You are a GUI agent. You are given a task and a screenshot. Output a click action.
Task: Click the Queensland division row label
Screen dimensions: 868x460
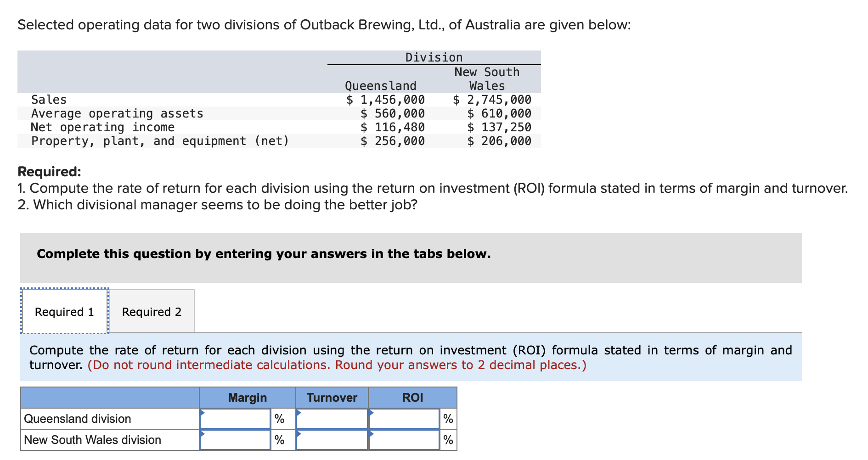(77, 419)
